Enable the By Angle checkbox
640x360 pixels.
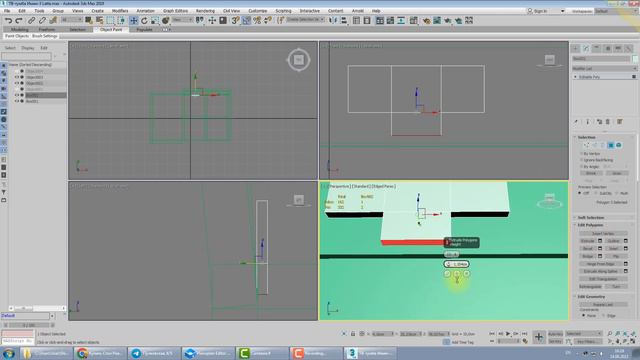click(581, 167)
